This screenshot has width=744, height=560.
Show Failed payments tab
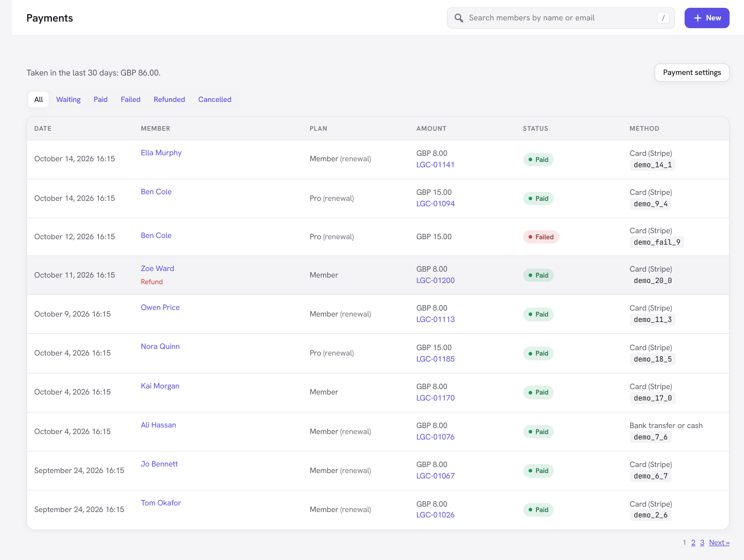coord(130,100)
